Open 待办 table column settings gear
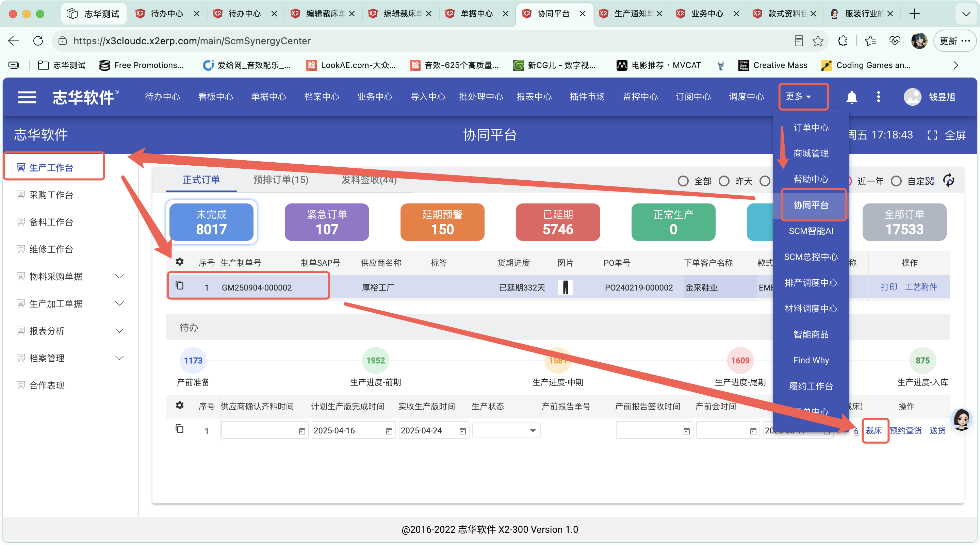Screen dimensions: 980x545 click(180, 406)
